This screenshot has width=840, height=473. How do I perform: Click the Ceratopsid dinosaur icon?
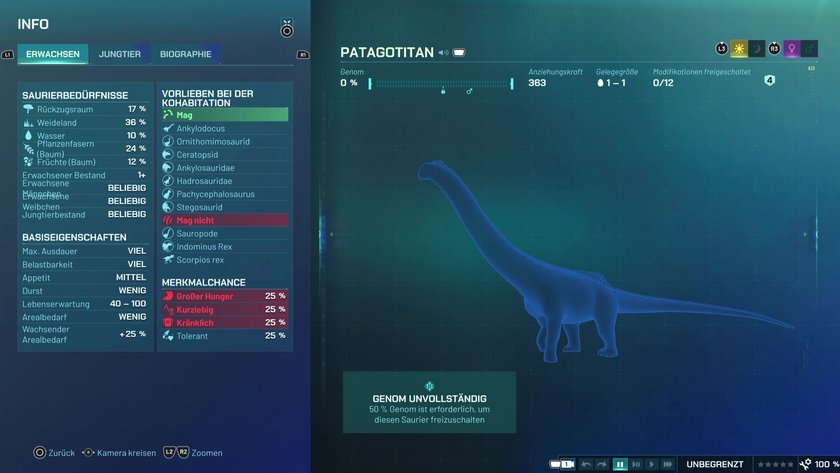pyautogui.click(x=168, y=155)
